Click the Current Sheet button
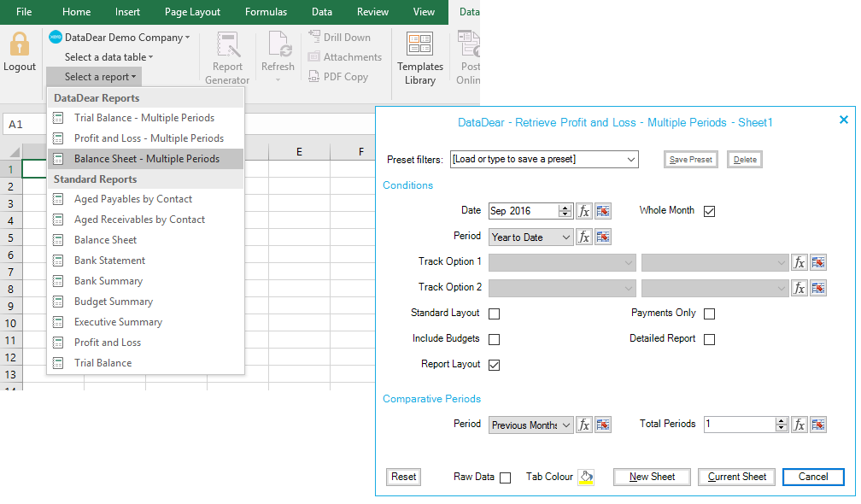Image resolution: width=861 pixels, height=504 pixels. point(736,477)
